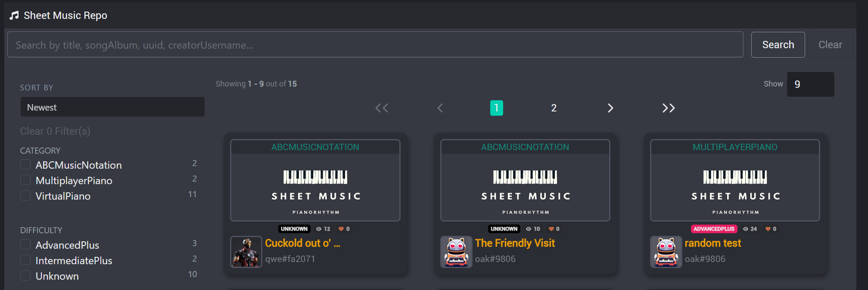Go to next page chevron

(610, 108)
